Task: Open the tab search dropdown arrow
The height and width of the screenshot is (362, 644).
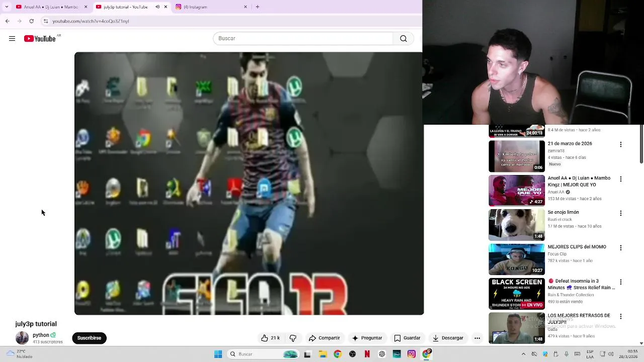Action: (x=7, y=7)
